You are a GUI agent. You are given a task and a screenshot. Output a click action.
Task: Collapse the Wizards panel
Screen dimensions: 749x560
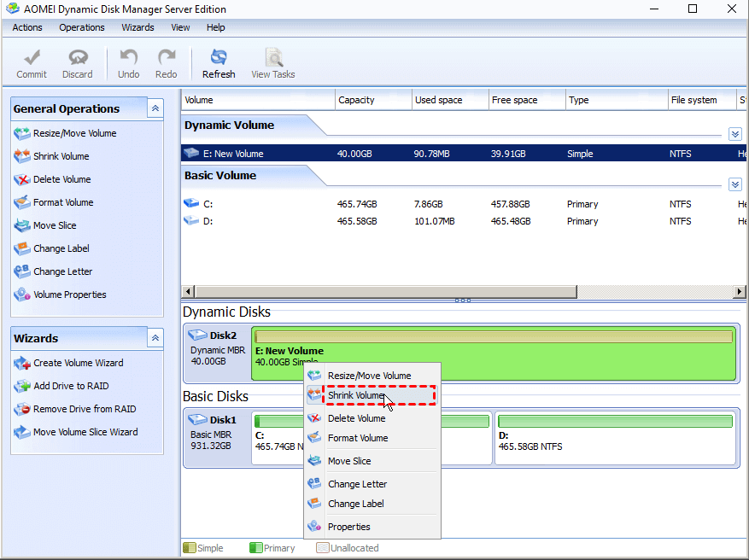155,338
